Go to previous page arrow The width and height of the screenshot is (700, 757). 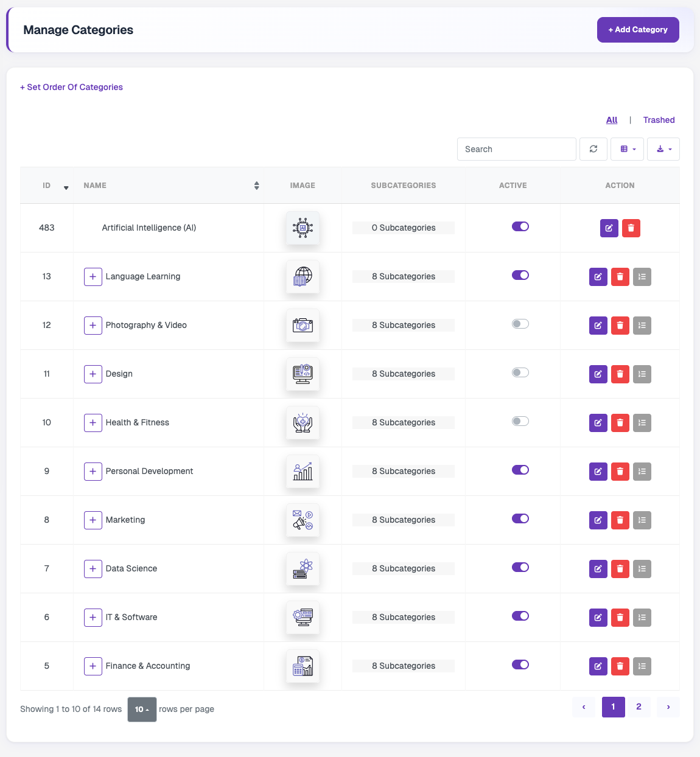(584, 706)
